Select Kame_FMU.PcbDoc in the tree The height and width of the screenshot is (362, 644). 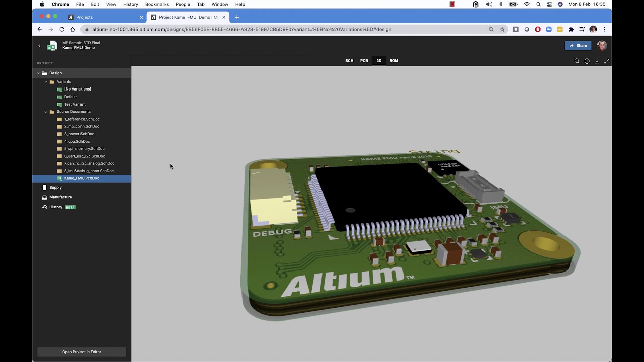(82, 178)
